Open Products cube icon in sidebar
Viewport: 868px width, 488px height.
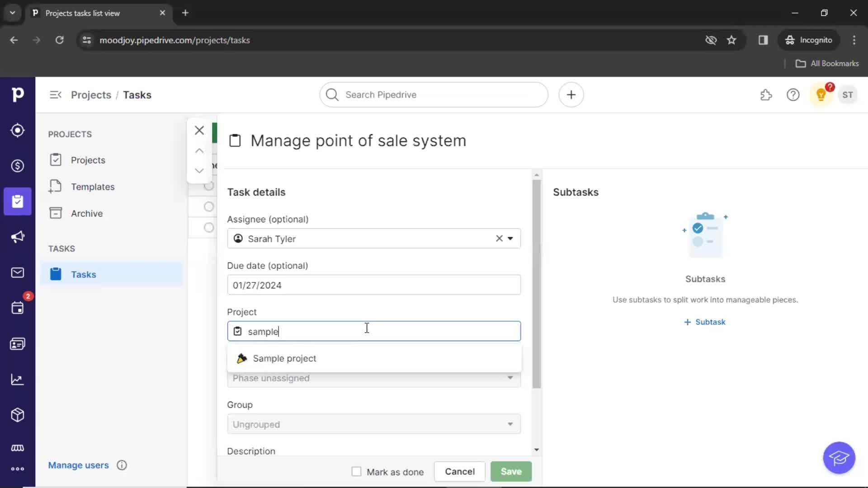[x=18, y=415]
